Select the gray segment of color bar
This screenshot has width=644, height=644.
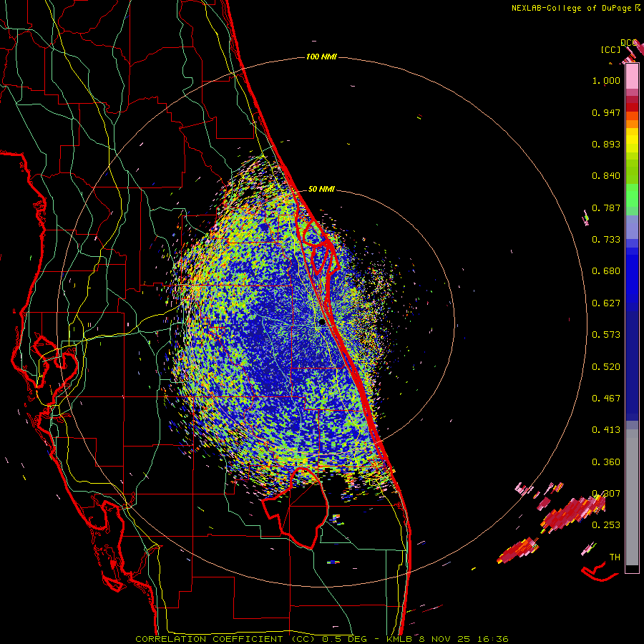coord(632,497)
